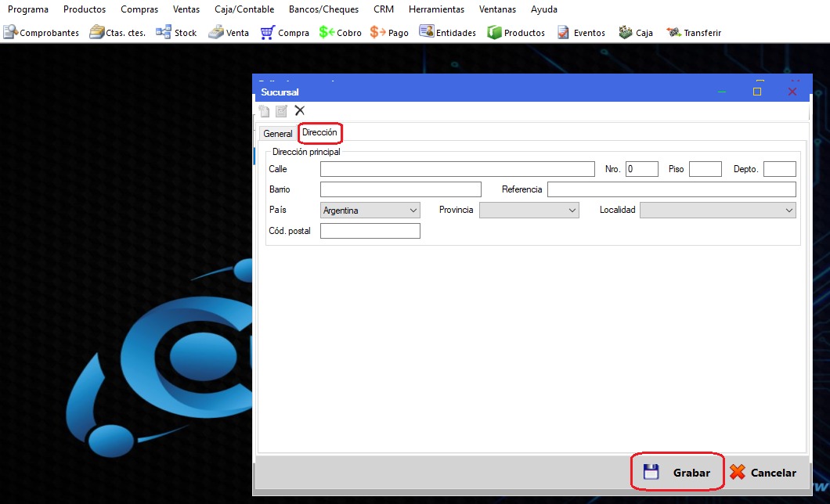Open Ctas. ctes. from the toolbar
The width and height of the screenshot is (830, 504).
click(117, 33)
